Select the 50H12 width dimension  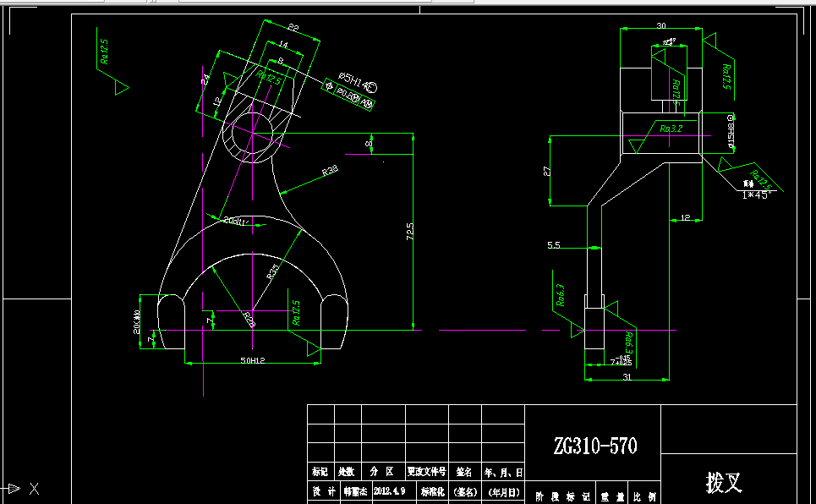tap(252, 359)
